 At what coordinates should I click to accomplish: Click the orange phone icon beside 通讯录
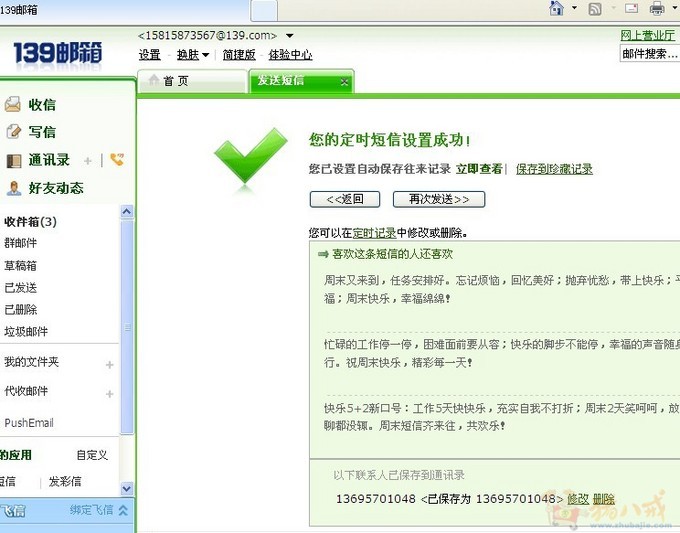tap(117, 159)
